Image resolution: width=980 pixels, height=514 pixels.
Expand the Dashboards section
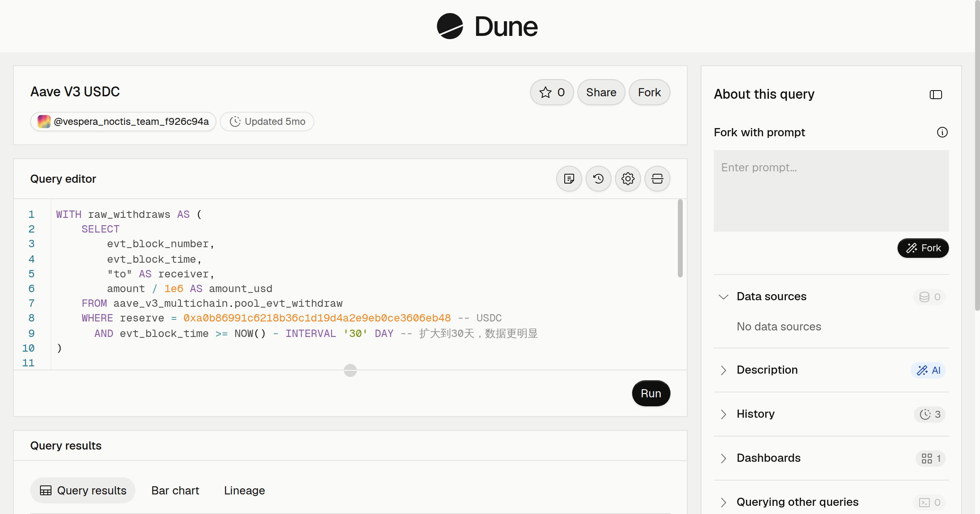(723, 458)
